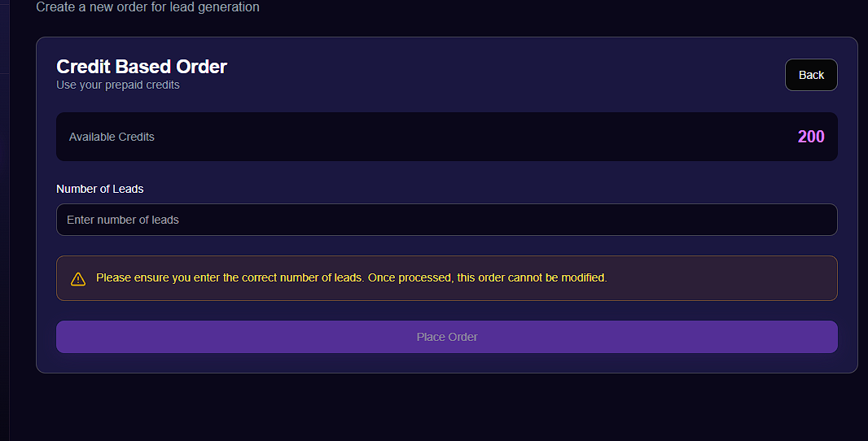Click 'Create a new order for lead generation' text

147,7
